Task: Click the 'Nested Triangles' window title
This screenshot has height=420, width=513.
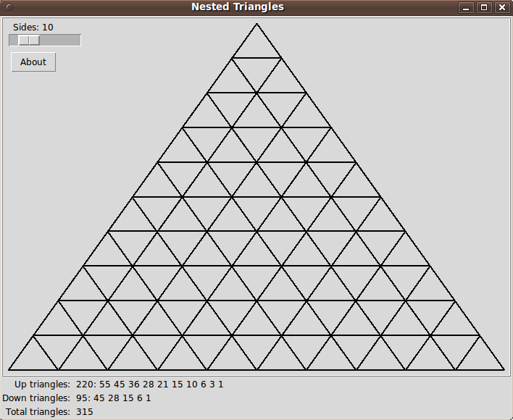Action: [238, 7]
